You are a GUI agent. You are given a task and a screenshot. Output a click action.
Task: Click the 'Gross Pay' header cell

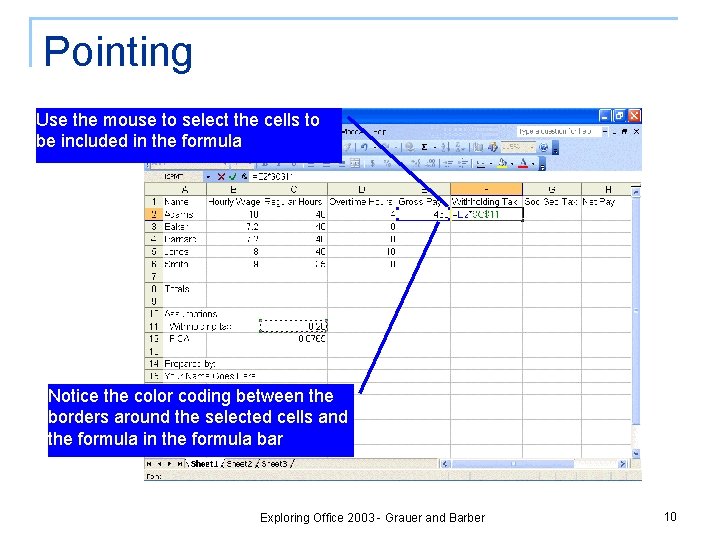(x=423, y=202)
